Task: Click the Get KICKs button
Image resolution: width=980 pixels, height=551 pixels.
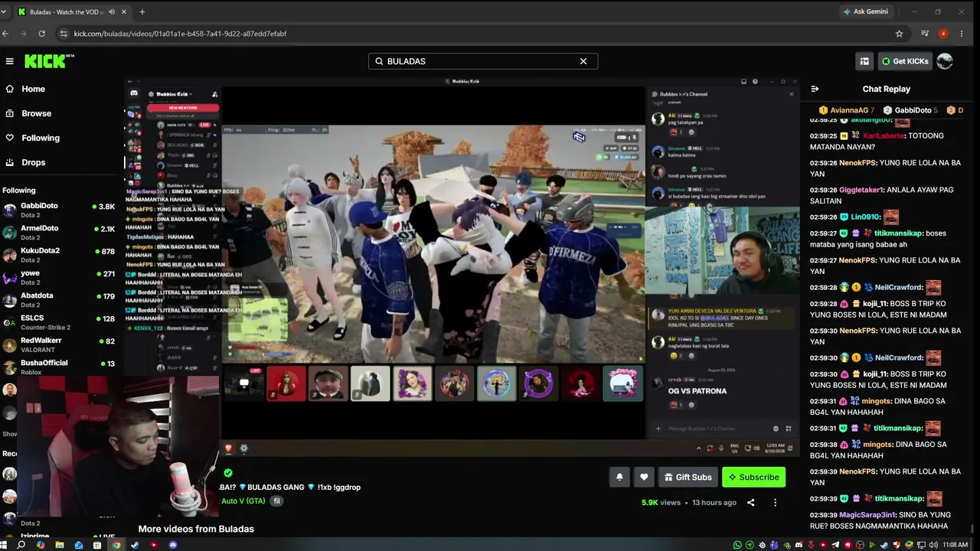Action: coord(905,61)
